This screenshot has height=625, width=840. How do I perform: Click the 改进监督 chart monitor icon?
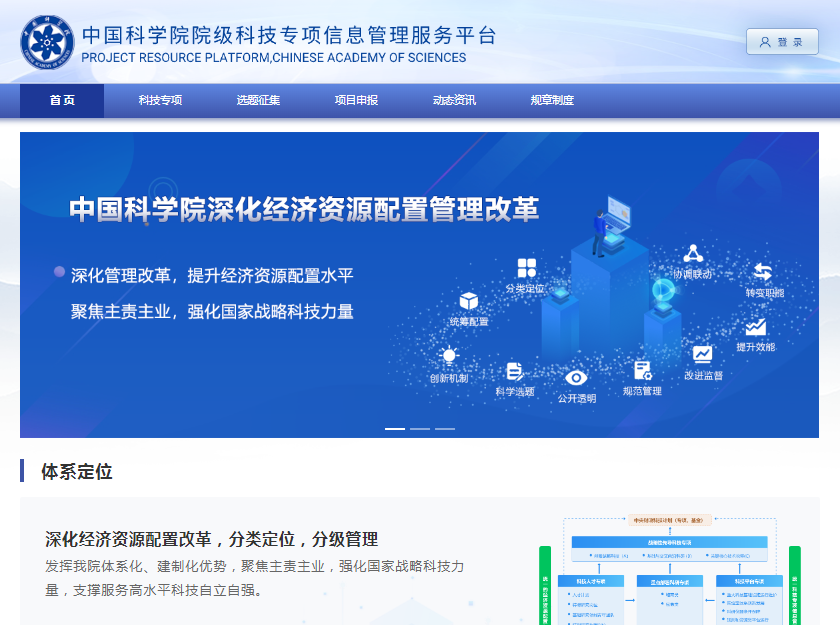click(703, 354)
